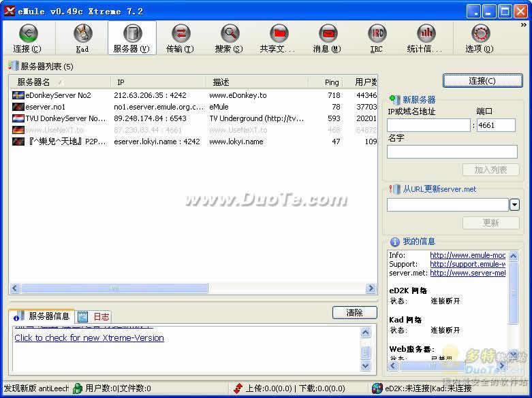532x398 pixels.
Task: Sort by description (描述) column header
Action: click(x=257, y=82)
